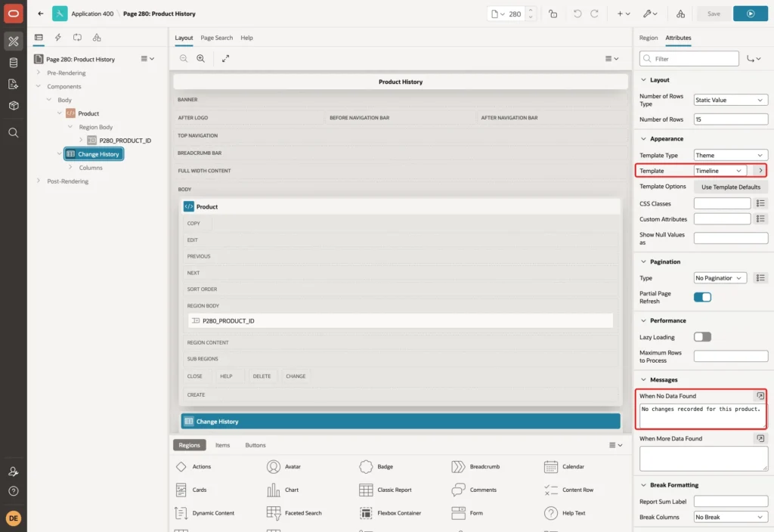Open the gallery menu hamburger icon
The image size is (774, 532).
(x=615, y=445)
